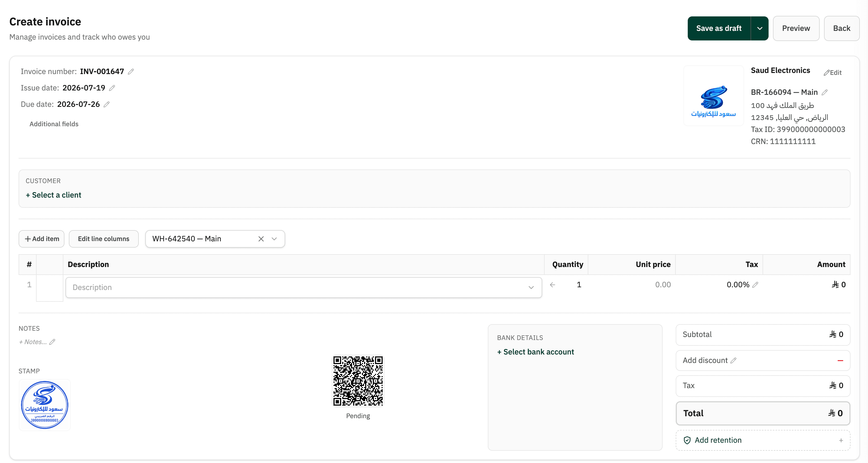Click the Add discount label

coord(705,361)
